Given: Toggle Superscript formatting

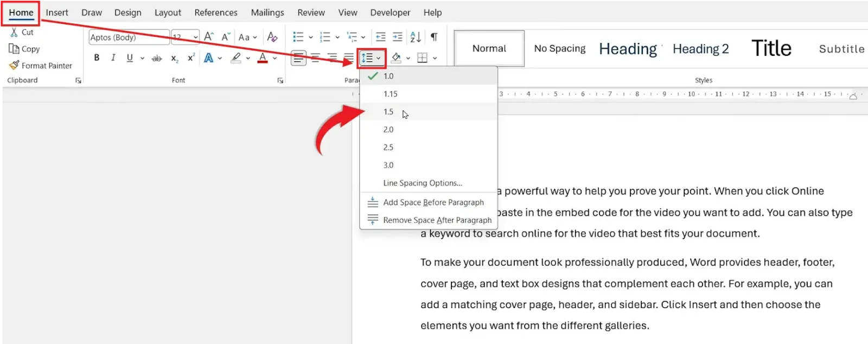Looking at the screenshot, I should tap(191, 58).
